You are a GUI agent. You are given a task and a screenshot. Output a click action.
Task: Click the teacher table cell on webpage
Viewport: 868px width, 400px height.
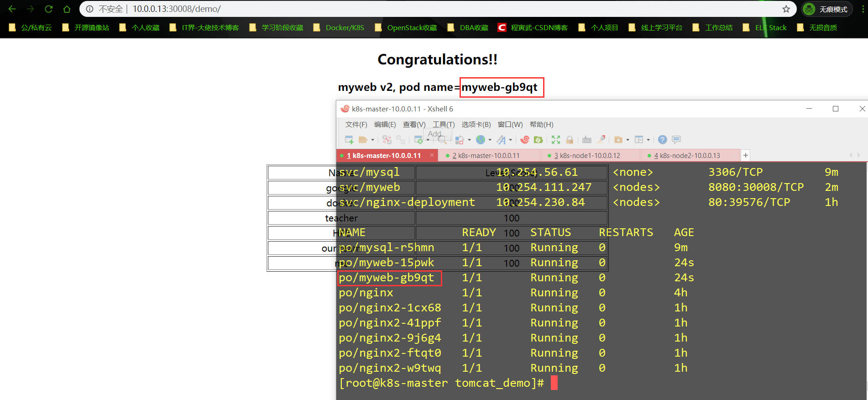(x=341, y=218)
